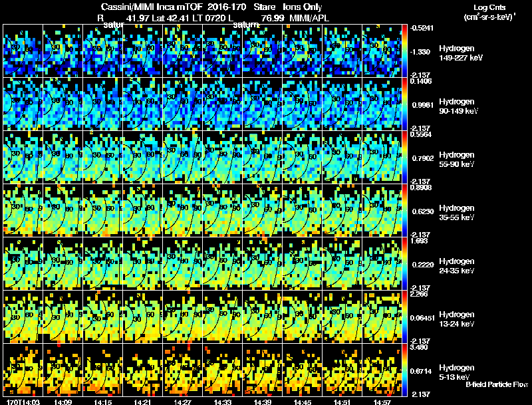Click the '3.480' colorbar value
This screenshot has height=405, width=532.
tap(419, 347)
